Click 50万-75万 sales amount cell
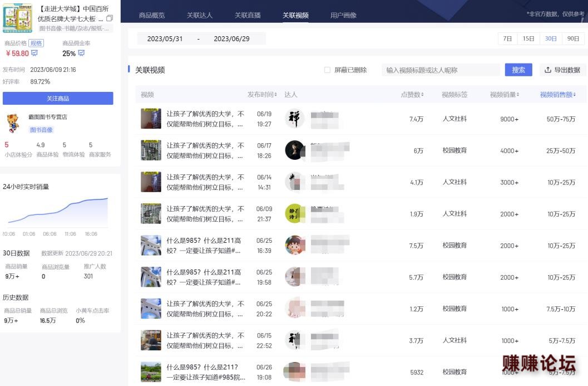The width and height of the screenshot is (588, 386). (561, 119)
